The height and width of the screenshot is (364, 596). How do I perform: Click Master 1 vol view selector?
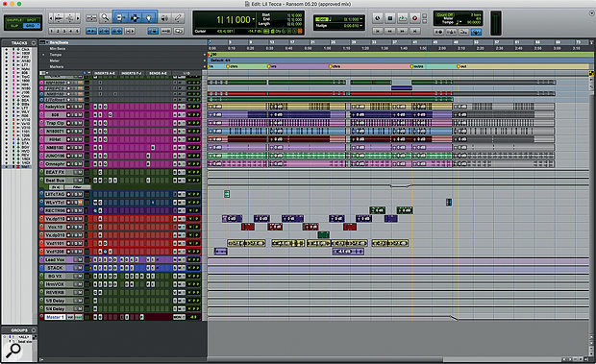point(71,317)
